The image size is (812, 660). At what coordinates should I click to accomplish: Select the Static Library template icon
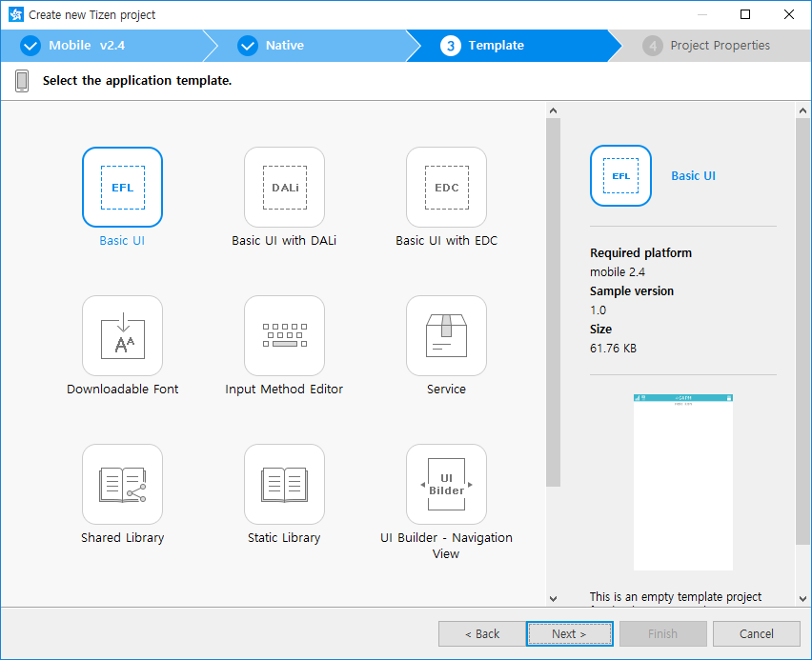(x=284, y=484)
